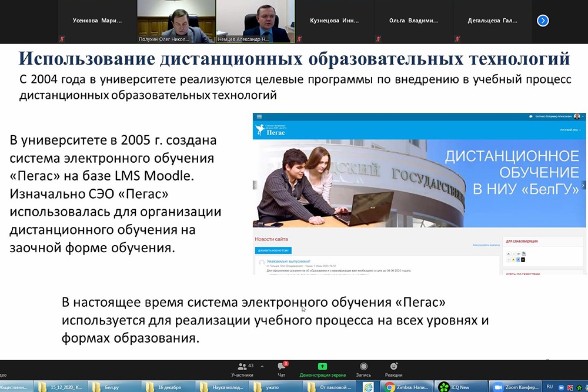This screenshot has width=588, height=392.
Task: Open Google Chrome Zimbra window in taskbar
Action: point(406,387)
